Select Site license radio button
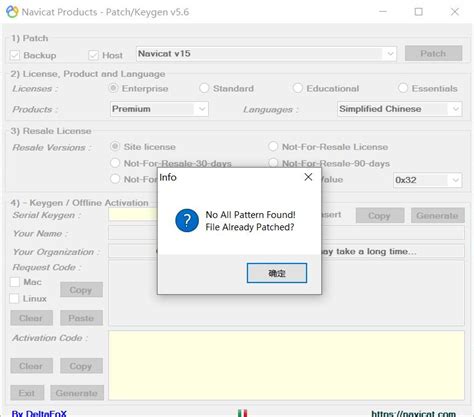The image size is (474, 417). pyautogui.click(x=115, y=146)
